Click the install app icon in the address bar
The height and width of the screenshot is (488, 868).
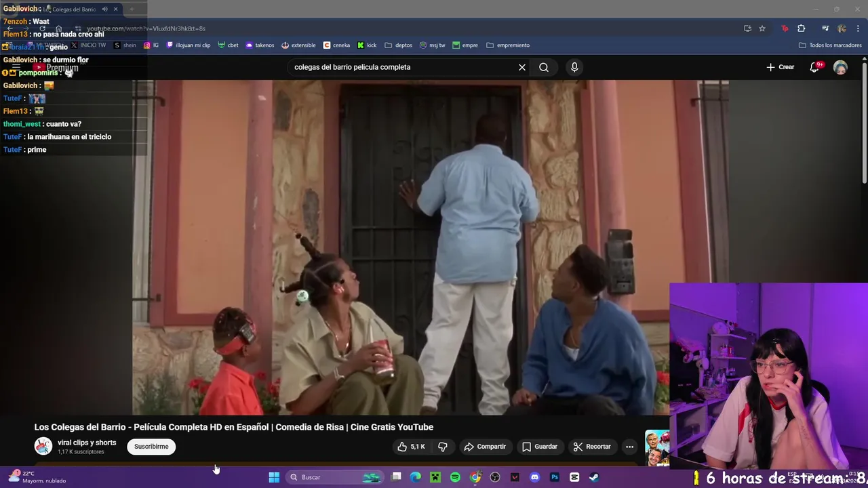(747, 28)
